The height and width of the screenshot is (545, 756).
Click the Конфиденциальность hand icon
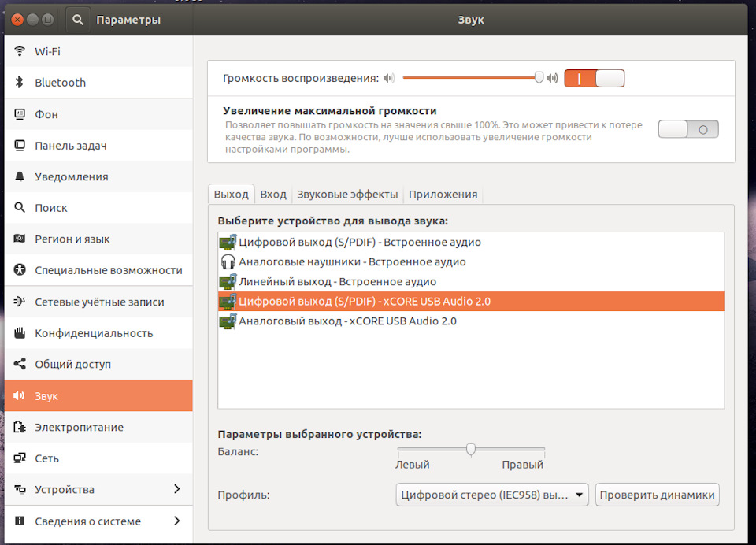point(20,333)
